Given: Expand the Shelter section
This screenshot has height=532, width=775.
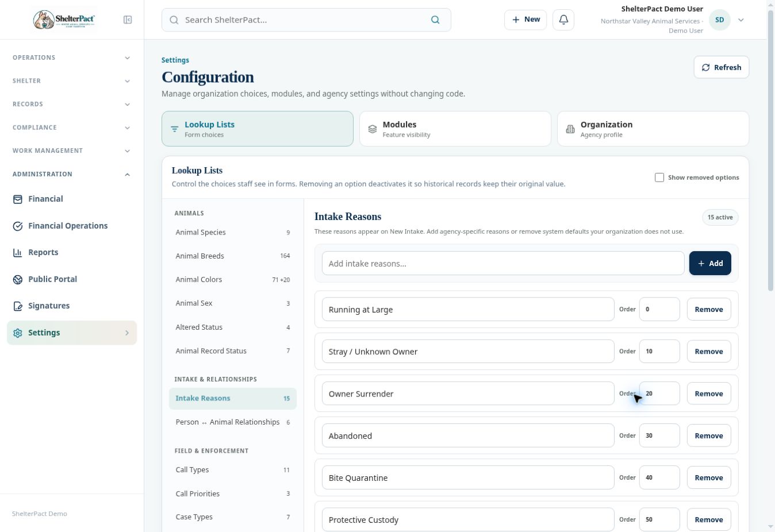Looking at the screenshot, I should click(72, 81).
